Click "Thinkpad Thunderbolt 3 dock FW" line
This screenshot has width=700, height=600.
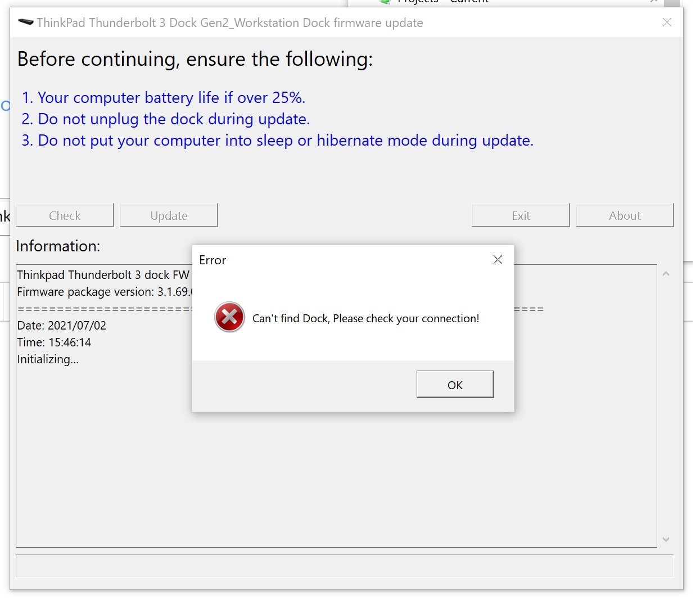103,275
